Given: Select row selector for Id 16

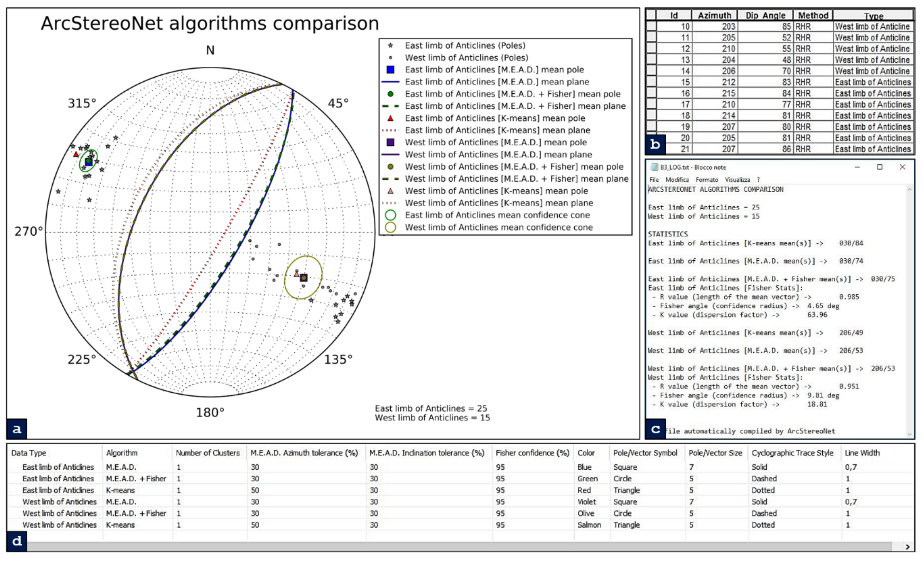Looking at the screenshot, I should pyautogui.click(x=651, y=93).
